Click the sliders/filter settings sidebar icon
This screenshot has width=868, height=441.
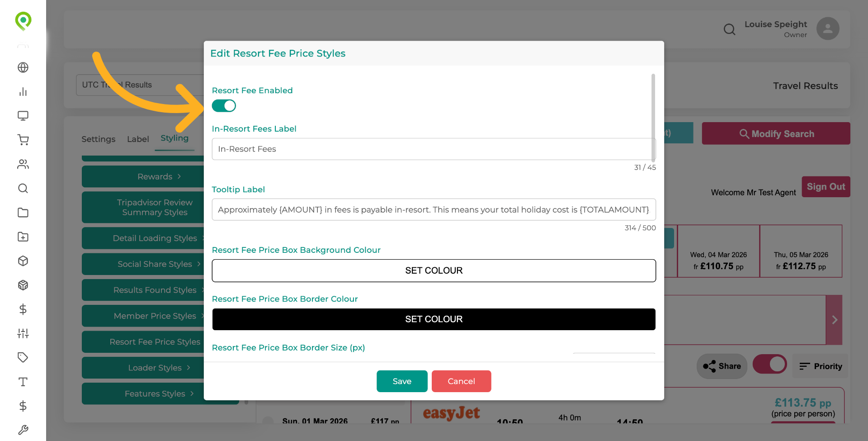tap(23, 333)
